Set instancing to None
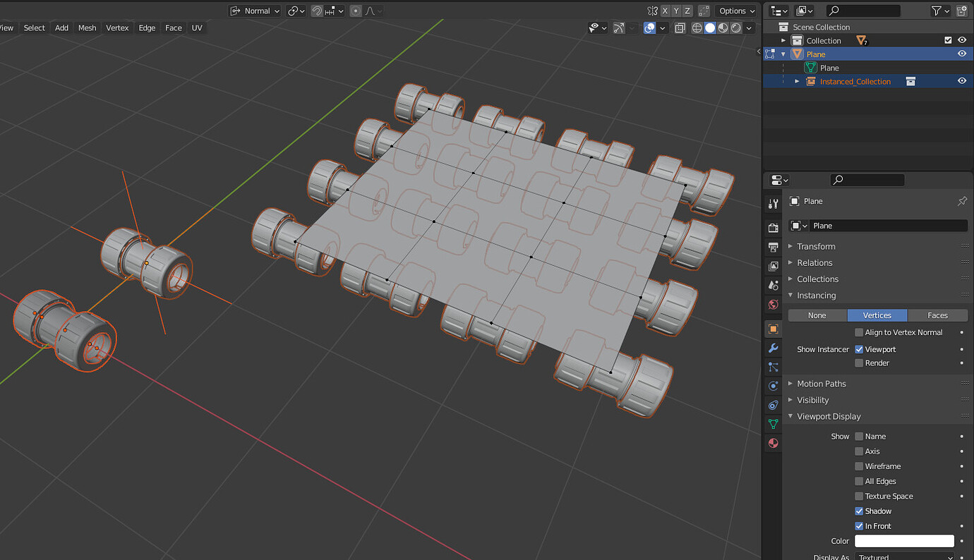This screenshot has height=560, width=974. coord(817,315)
